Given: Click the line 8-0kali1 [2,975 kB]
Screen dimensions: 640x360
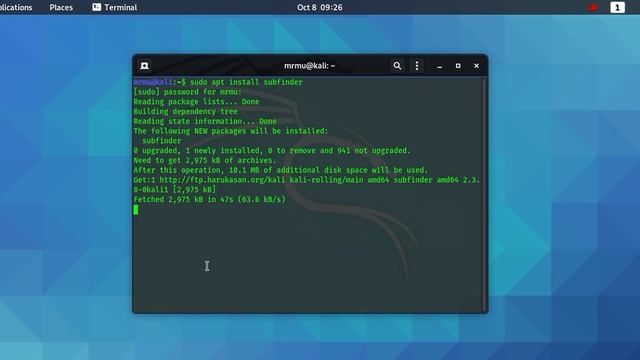Looking at the screenshot, I should click(x=175, y=190).
